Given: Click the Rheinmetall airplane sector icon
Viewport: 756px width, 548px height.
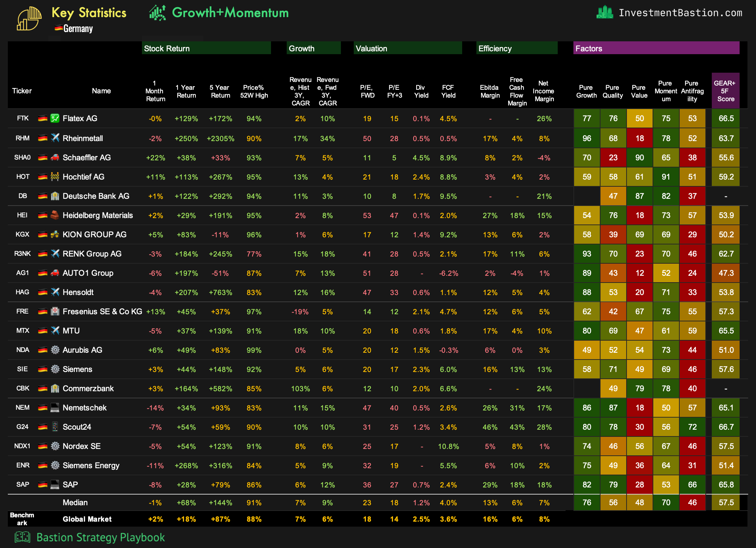Looking at the screenshot, I should (x=55, y=138).
